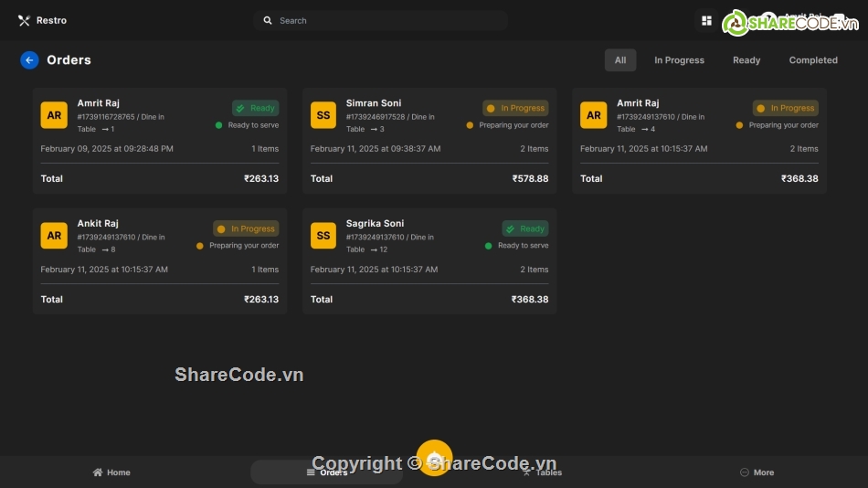868x488 pixels.
Task: Select the All filter tab
Action: 620,60
